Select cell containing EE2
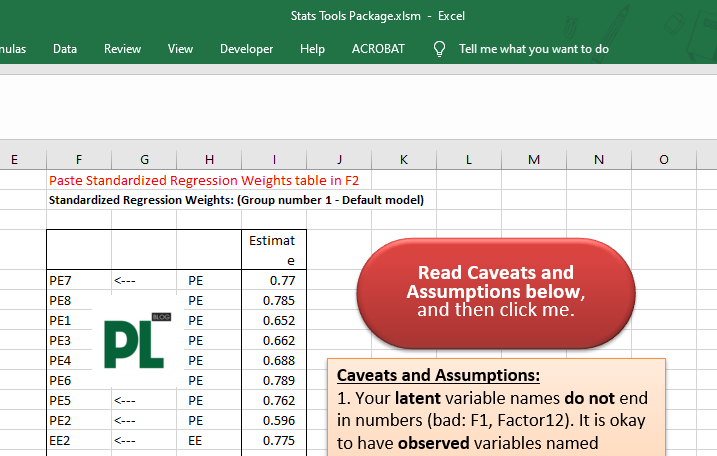 pos(79,440)
